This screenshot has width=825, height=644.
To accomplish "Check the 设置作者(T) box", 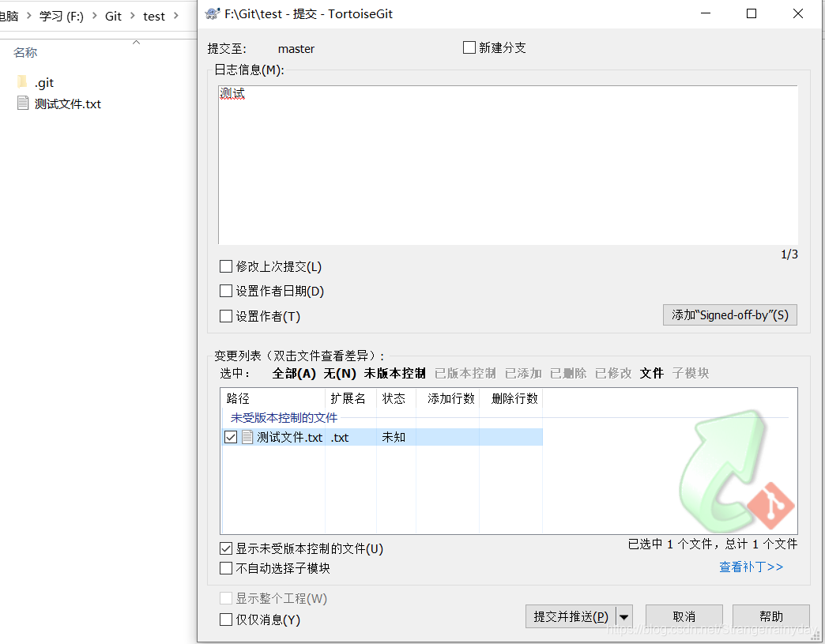I will tap(225, 315).
